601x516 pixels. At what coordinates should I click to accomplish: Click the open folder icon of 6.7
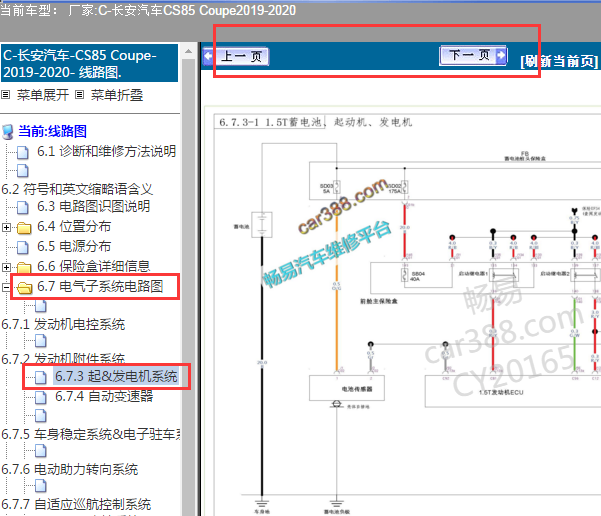tap(24, 287)
